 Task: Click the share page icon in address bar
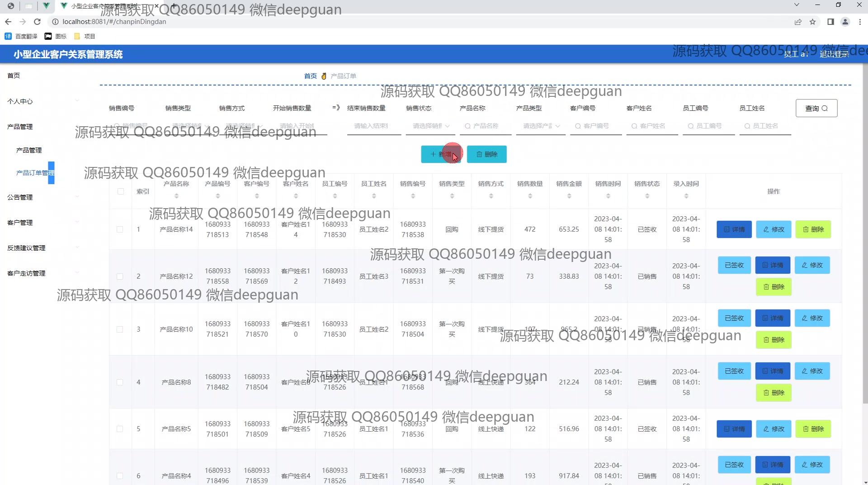coord(798,22)
